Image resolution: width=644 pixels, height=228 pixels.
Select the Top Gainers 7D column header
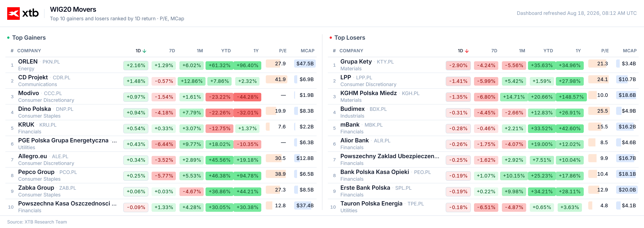[172, 51]
